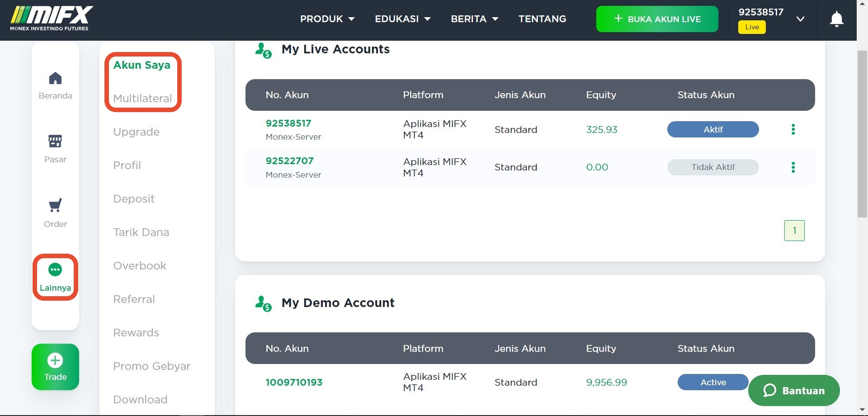
Task: Click My Live Accounts user icon
Action: click(x=263, y=50)
